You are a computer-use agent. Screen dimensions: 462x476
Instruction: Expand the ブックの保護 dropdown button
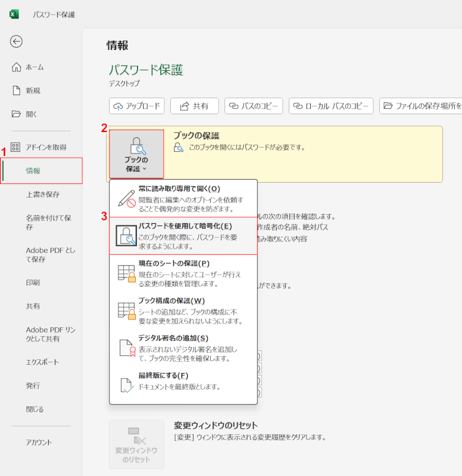point(136,154)
